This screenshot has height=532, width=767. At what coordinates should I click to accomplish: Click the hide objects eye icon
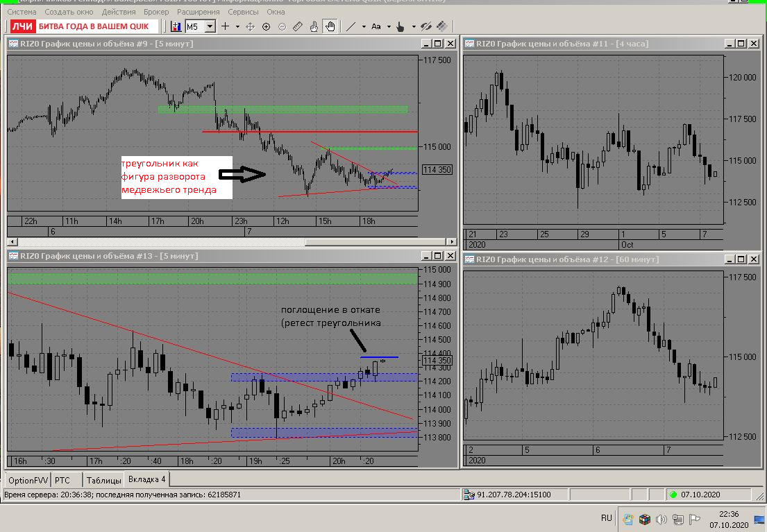(426, 26)
